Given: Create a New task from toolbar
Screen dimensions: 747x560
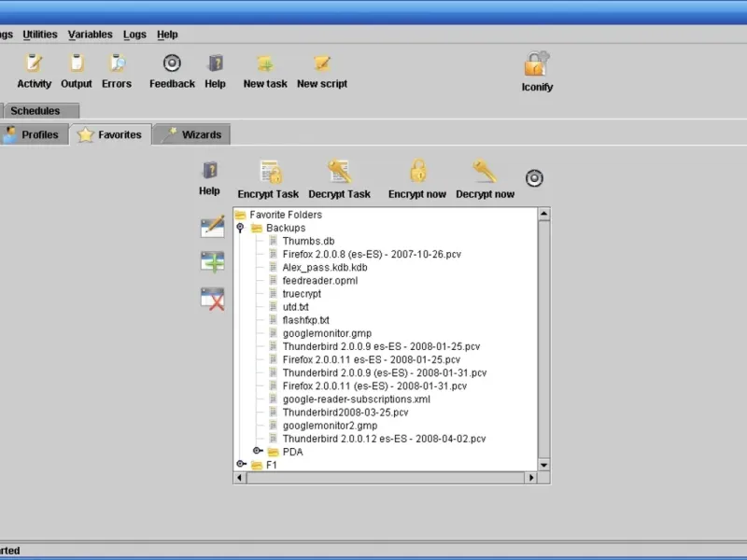Looking at the screenshot, I should [x=265, y=63].
